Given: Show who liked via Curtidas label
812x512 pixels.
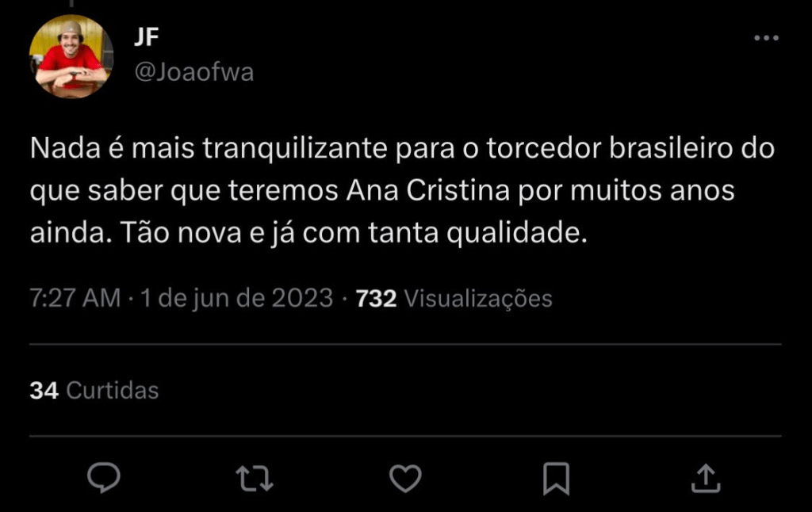Looking at the screenshot, I should pyautogui.click(x=113, y=390).
